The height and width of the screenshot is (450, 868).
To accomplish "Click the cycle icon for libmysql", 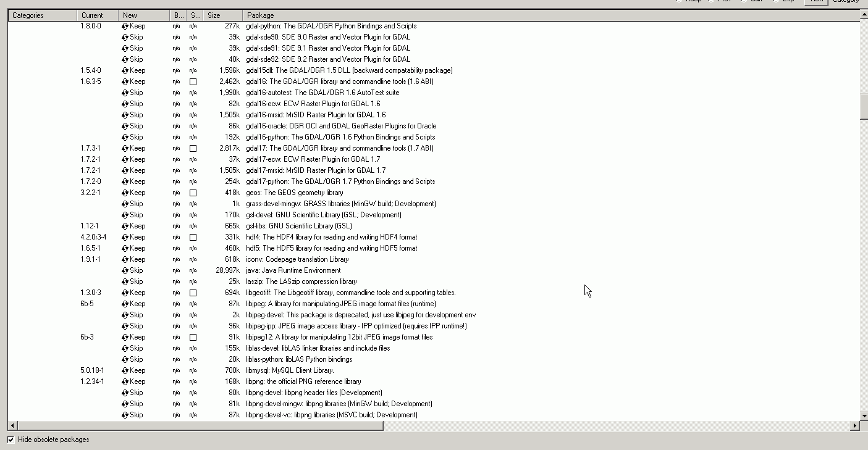I will (x=125, y=370).
